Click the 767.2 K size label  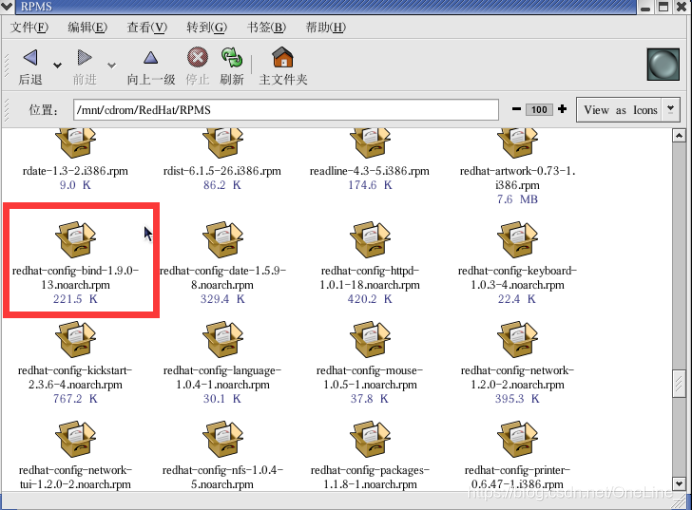[x=75, y=399]
